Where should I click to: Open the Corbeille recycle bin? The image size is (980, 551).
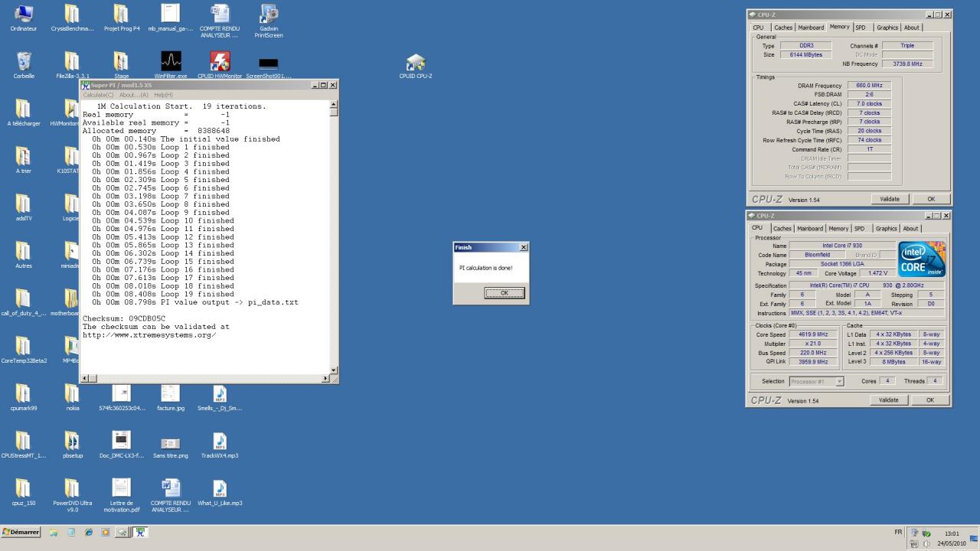coord(24,62)
